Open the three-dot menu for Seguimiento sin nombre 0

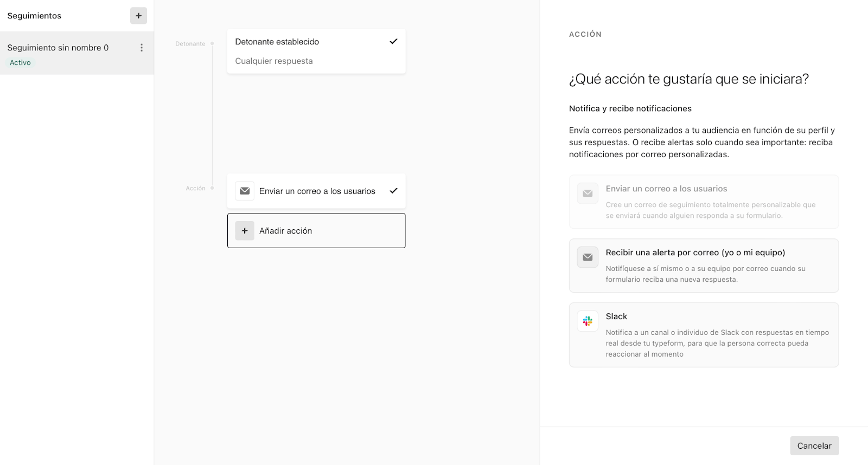pyautogui.click(x=142, y=48)
